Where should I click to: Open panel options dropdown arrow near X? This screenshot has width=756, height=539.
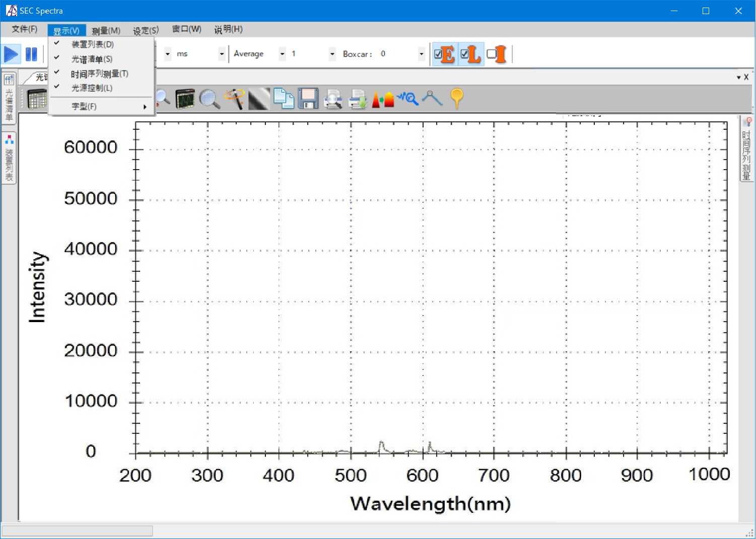click(738, 78)
